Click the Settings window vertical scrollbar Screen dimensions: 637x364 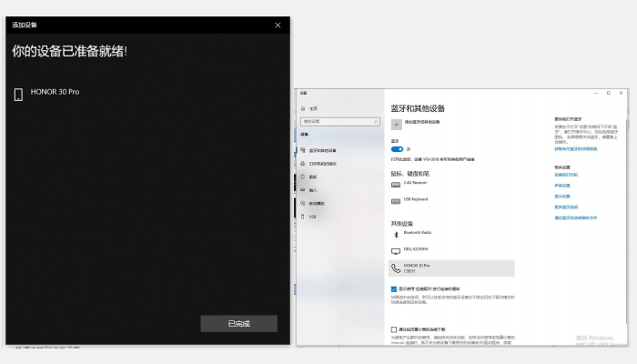click(628, 219)
